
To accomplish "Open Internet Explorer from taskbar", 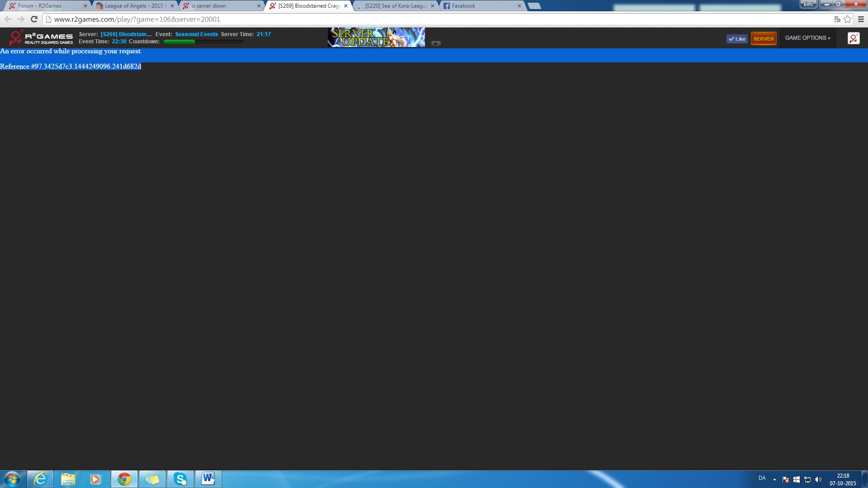I will 40,479.
